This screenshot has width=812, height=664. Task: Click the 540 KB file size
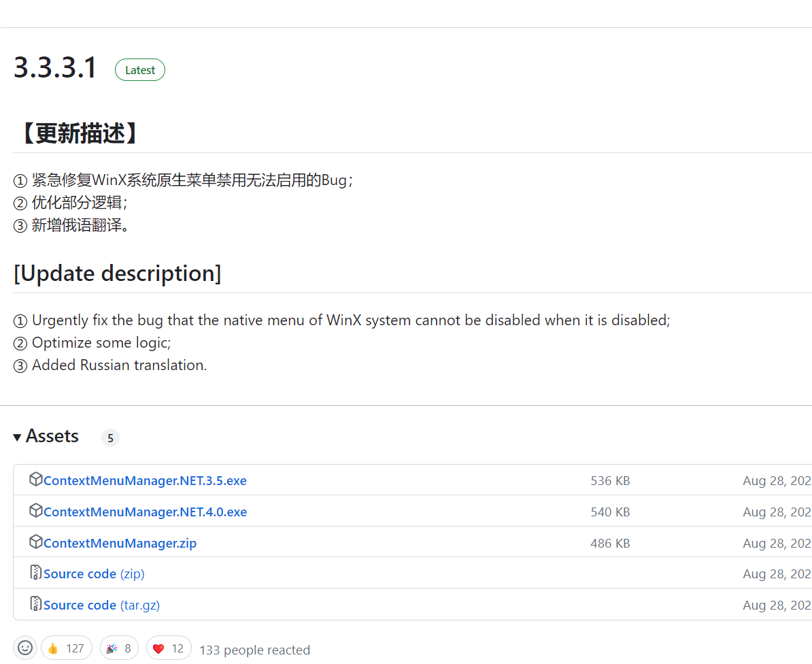click(x=610, y=512)
